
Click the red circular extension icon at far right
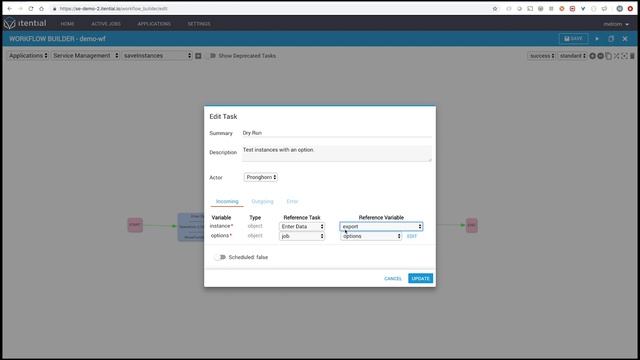(x=630, y=8)
